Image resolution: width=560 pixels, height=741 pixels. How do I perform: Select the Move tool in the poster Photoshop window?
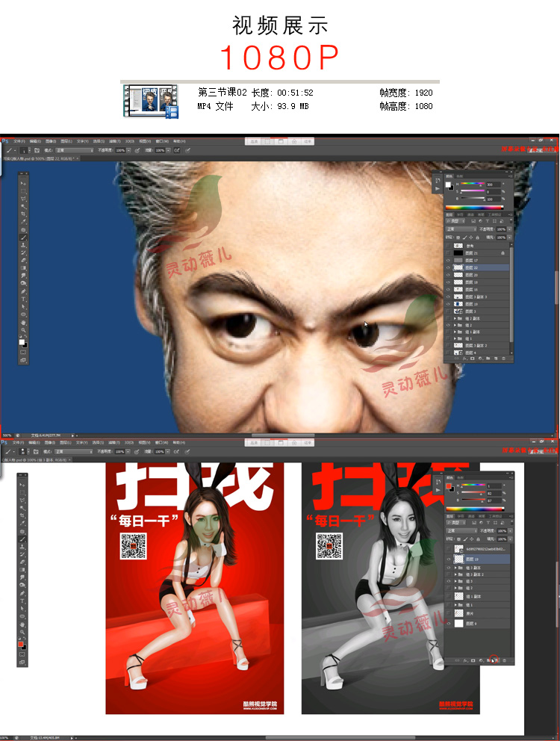[22, 485]
